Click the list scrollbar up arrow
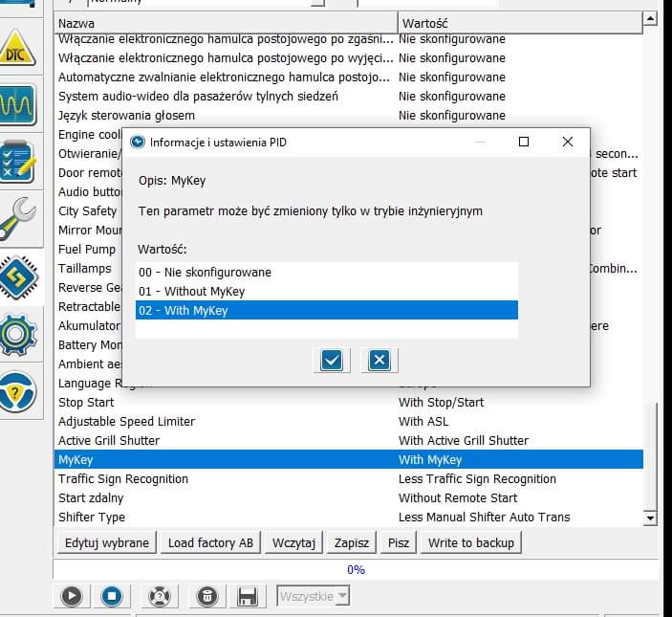This screenshot has width=672, height=617. click(x=650, y=19)
